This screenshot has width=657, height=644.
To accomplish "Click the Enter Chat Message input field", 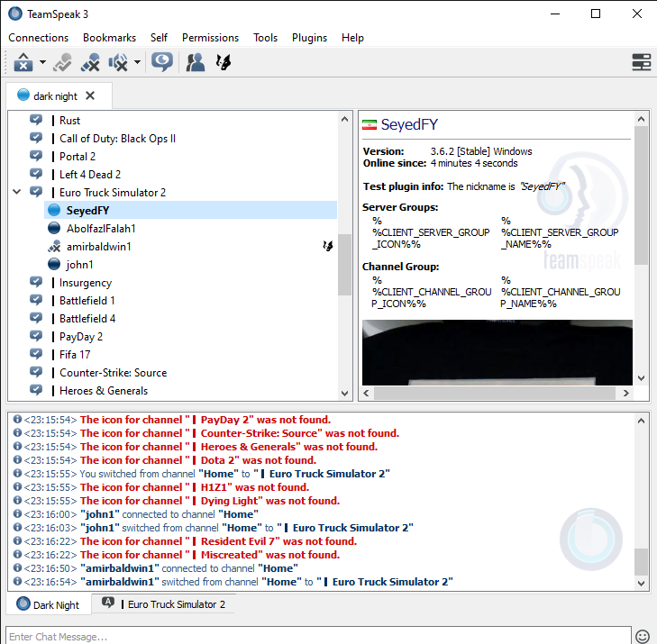I will (x=318, y=637).
